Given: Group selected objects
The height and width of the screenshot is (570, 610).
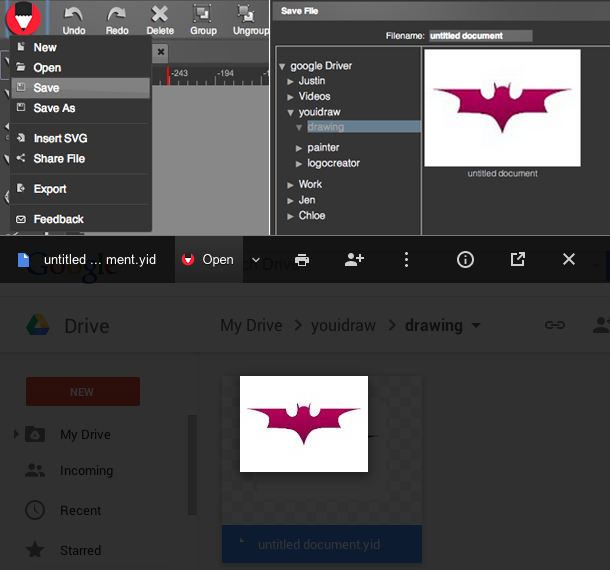Looking at the screenshot, I should coord(203,21).
